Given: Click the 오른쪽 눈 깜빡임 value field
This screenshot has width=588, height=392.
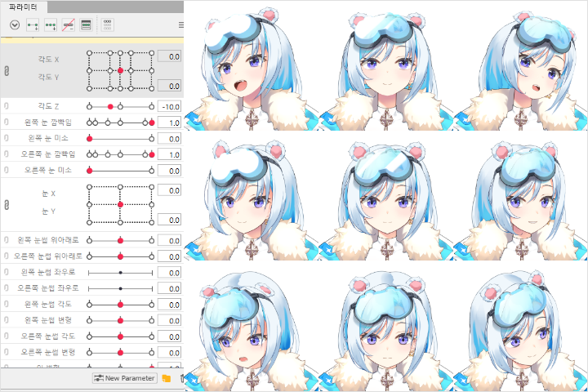Looking at the screenshot, I should 170,154.
